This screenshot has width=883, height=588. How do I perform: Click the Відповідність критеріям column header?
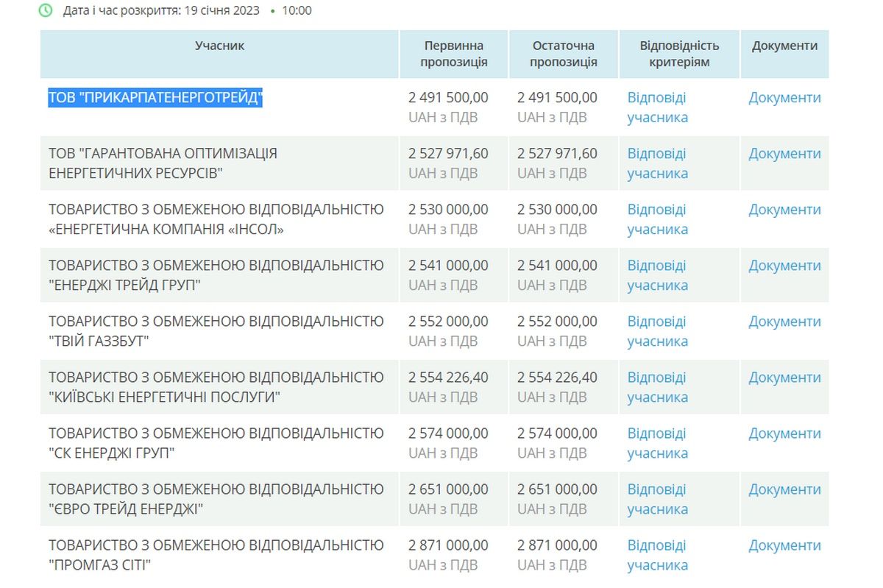678,54
